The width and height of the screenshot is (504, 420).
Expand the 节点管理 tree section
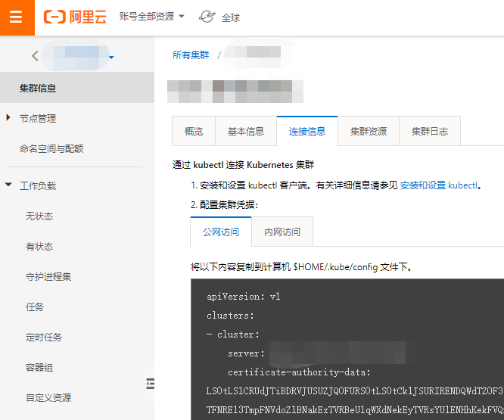click(x=8, y=118)
